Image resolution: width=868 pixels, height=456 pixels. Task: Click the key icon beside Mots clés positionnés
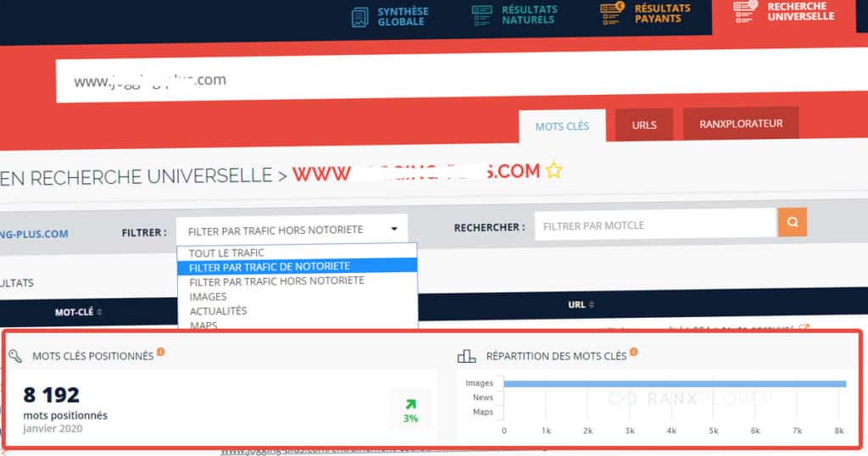(15, 356)
